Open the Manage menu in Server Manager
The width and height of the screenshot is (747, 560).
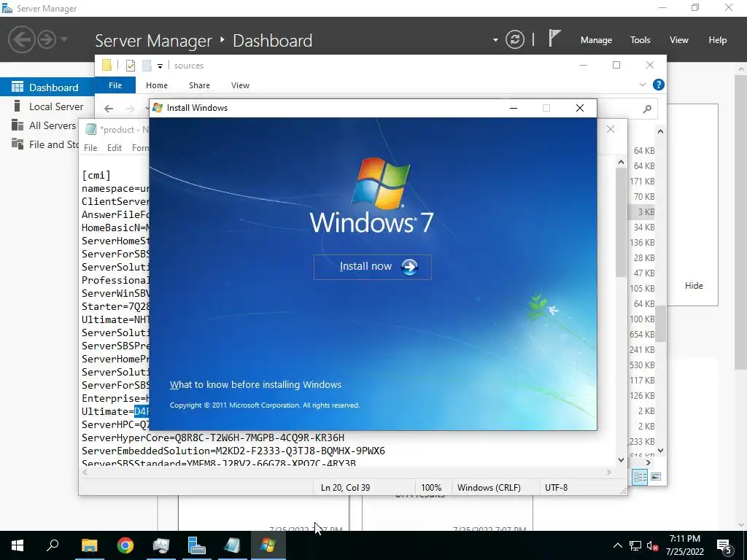[596, 40]
